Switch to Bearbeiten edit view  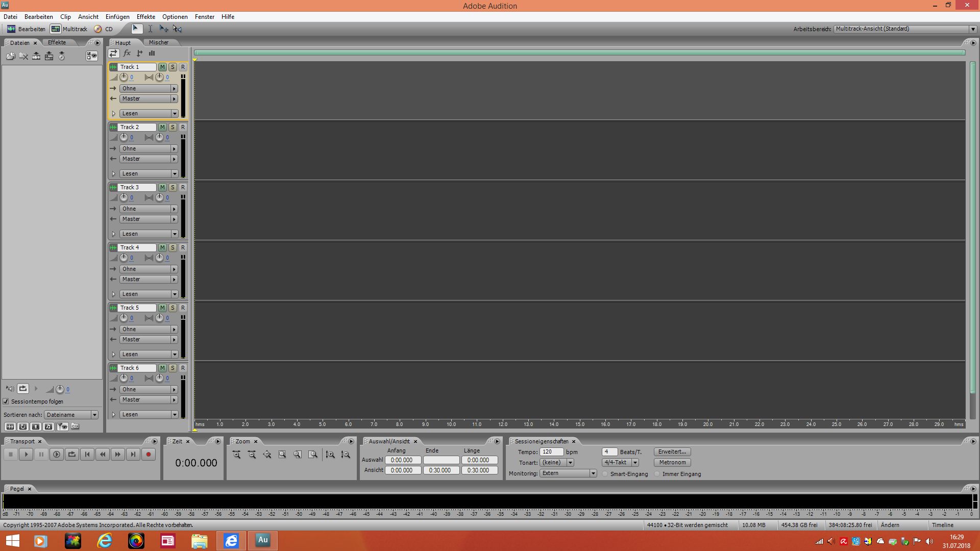coord(26,29)
